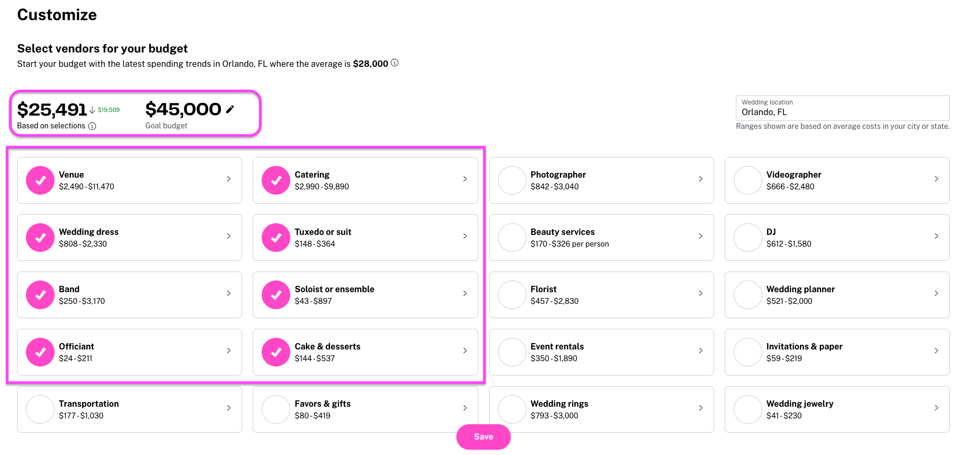
Task: Open the Wedding planner chevron
Action: click(937, 293)
